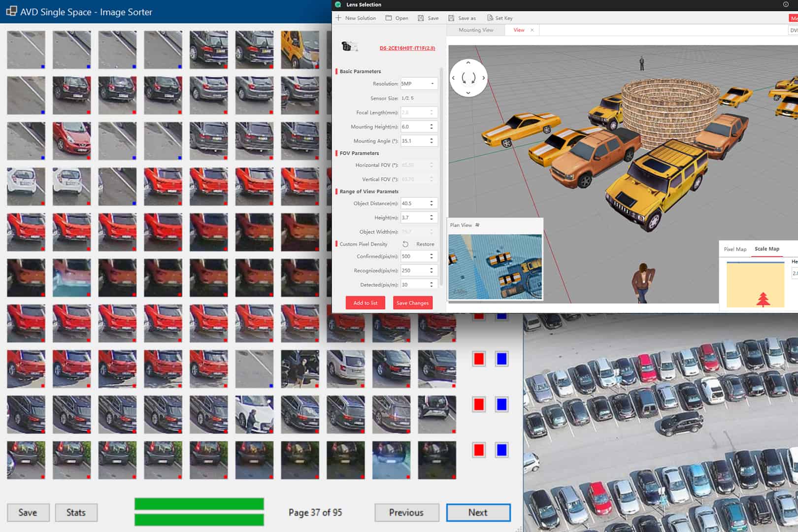Click the Save as disk icon
This screenshot has width=798, height=532.
pyautogui.click(x=451, y=18)
